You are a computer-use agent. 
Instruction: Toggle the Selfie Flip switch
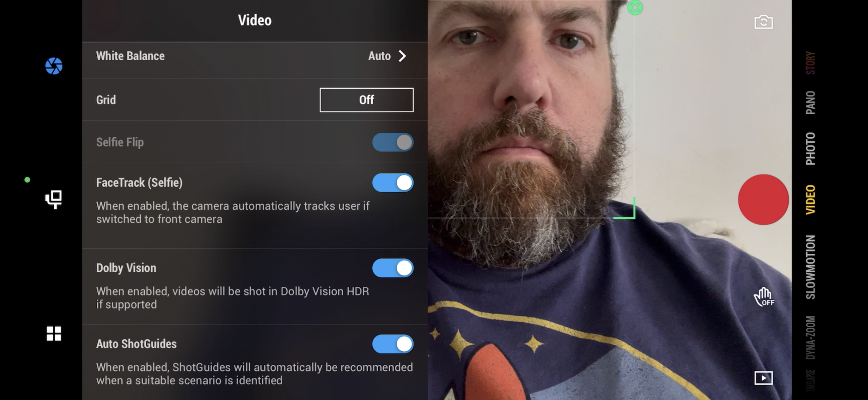tap(393, 142)
